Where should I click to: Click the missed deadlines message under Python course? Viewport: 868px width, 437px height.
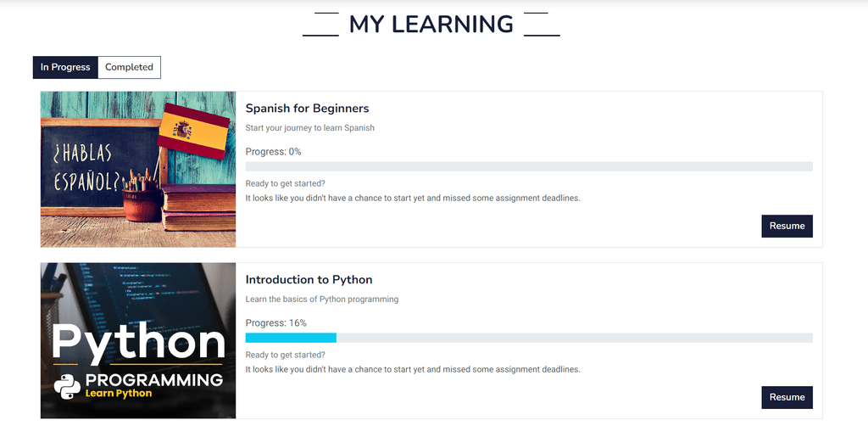[413, 369]
